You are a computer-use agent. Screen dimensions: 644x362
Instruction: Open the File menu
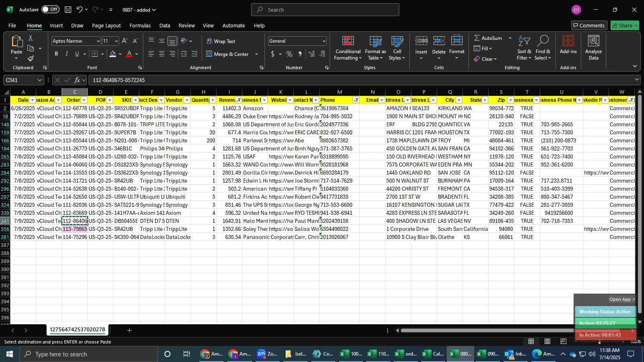pos(12,25)
